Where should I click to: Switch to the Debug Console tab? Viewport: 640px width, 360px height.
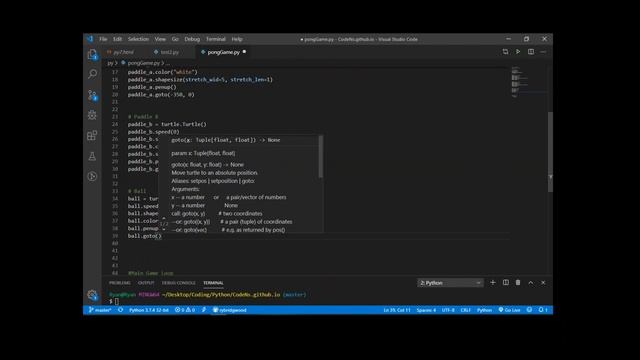tap(179, 283)
